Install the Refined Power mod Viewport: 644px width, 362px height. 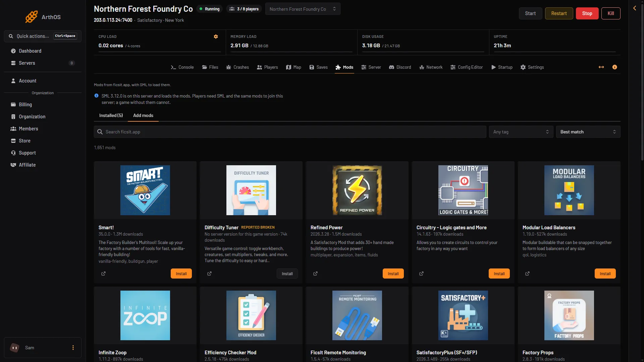[393, 274]
